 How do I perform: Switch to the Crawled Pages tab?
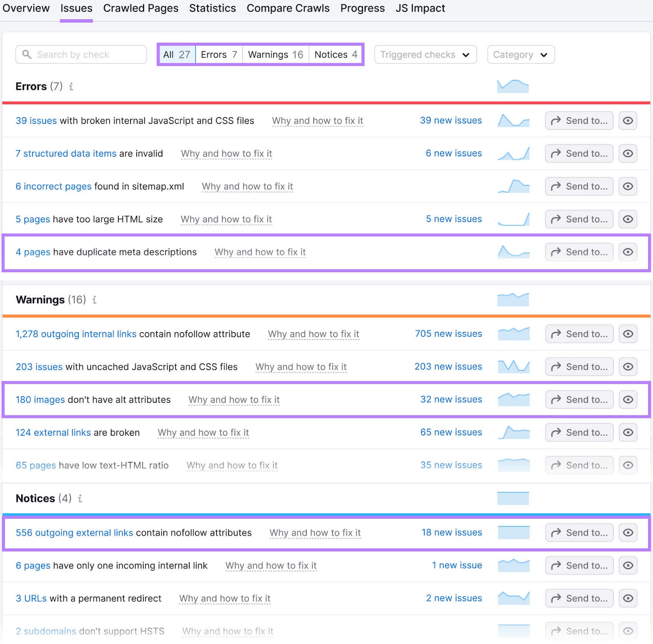140,8
